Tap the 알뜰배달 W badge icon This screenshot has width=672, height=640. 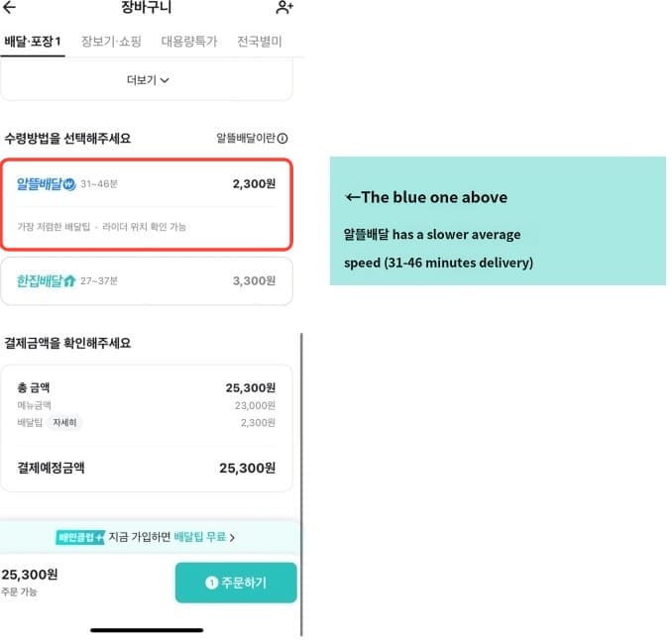68,184
